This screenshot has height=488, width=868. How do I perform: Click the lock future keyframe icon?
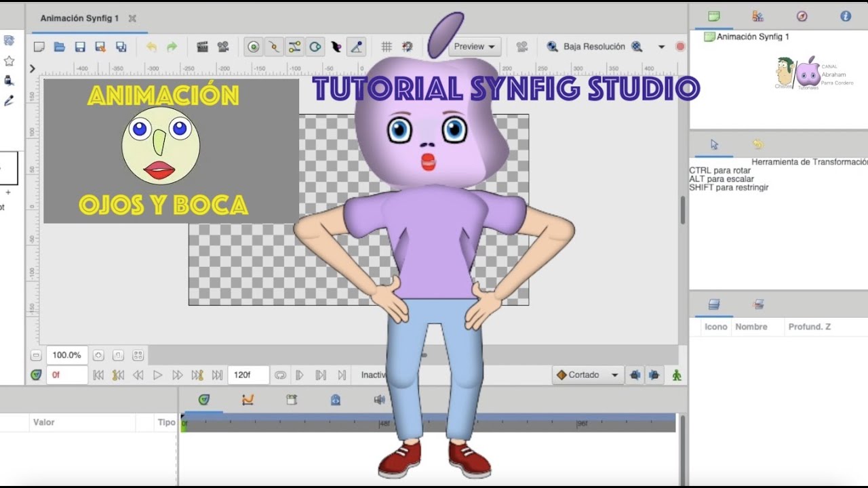coord(654,375)
